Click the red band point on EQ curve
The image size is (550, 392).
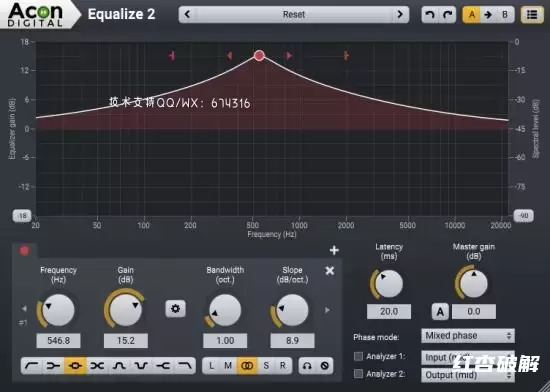point(259,55)
